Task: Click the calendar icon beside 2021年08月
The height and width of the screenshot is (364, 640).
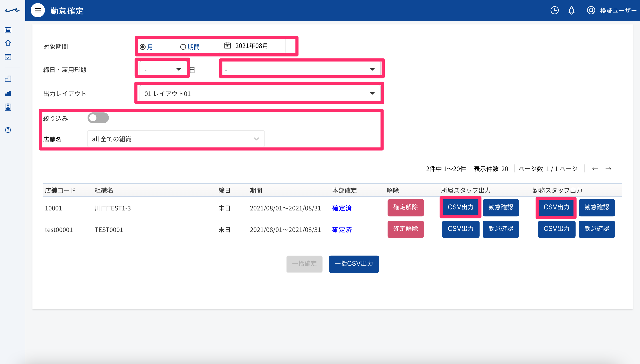Action: [227, 46]
